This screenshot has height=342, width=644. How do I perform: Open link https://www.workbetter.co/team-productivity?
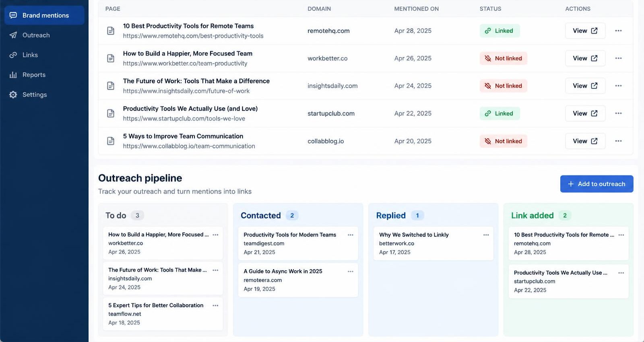(x=185, y=63)
